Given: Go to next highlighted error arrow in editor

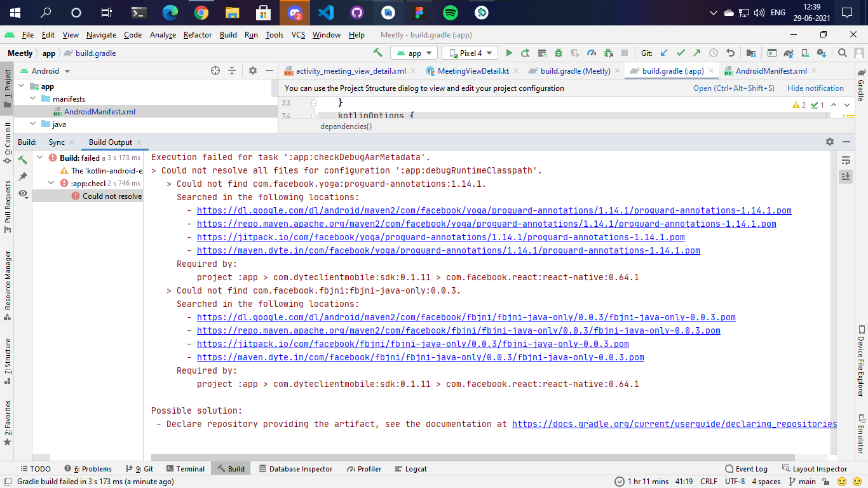Looking at the screenshot, I should pyautogui.click(x=848, y=105).
